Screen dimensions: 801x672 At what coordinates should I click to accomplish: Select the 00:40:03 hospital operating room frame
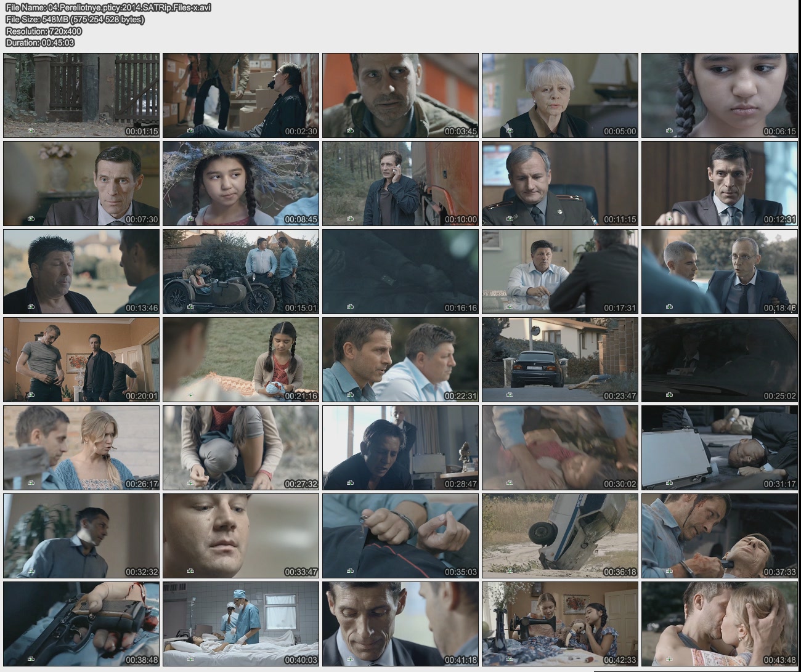click(241, 624)
